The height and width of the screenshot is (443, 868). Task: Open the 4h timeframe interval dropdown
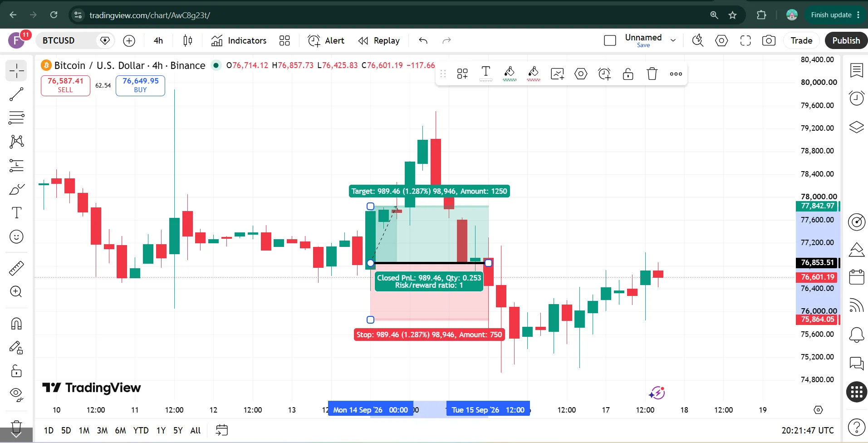click(158, 40)
